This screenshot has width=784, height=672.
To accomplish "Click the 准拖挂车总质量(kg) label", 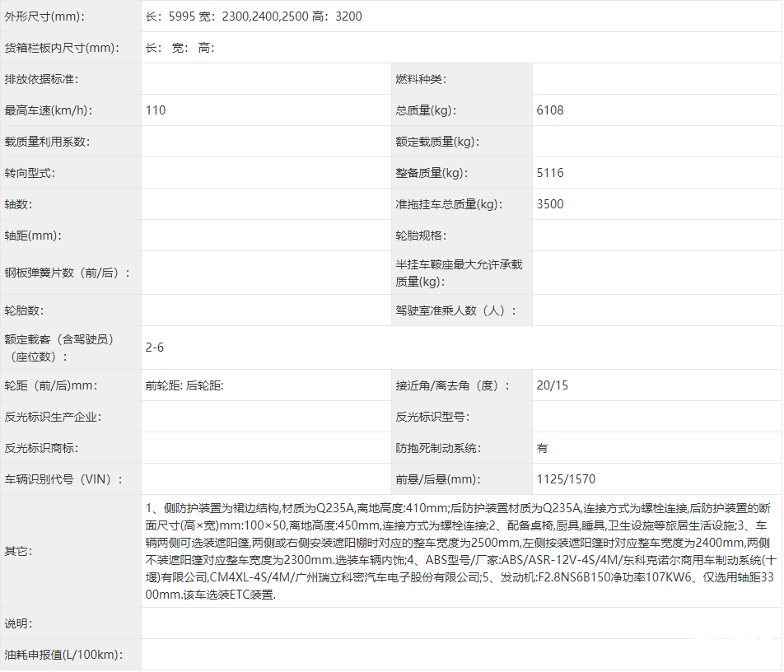I will (x=449, y=204).
